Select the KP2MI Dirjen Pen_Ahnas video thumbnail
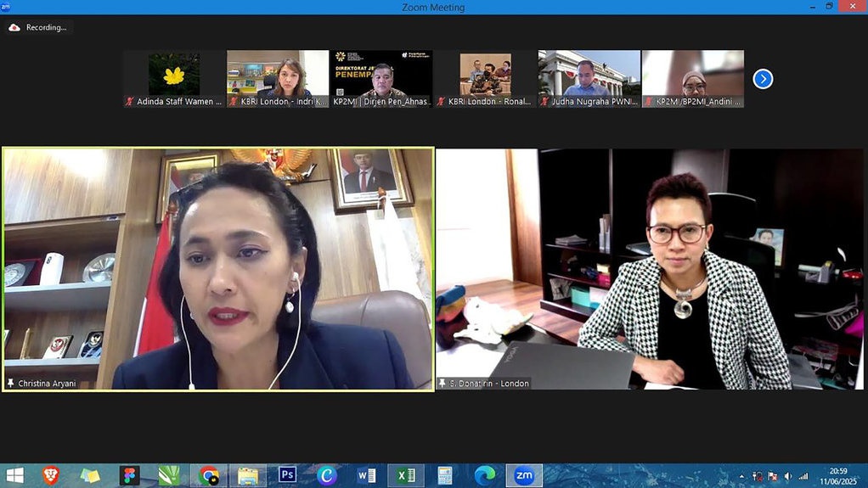Viewport: 868px width, 488px height. coord(381,79)
